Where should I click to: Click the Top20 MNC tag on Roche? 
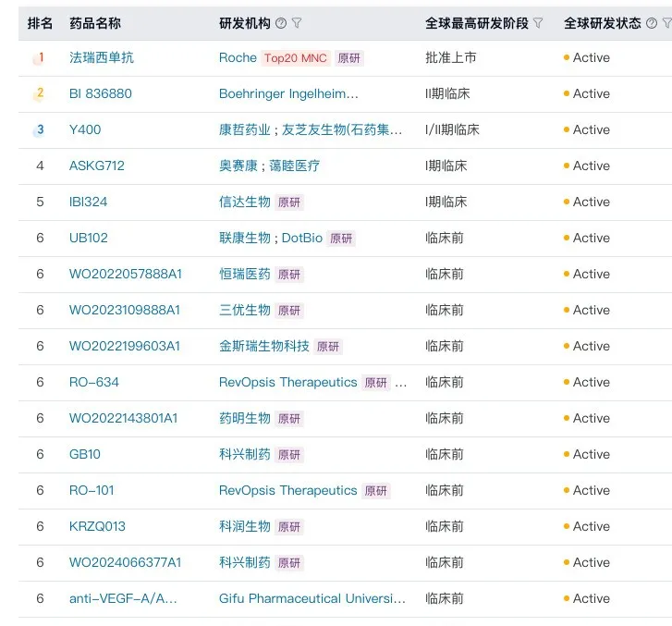(296, 58)
